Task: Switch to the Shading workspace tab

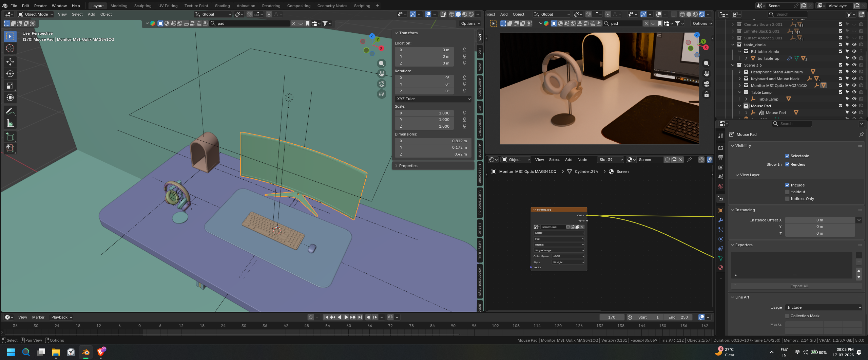Action: [x=222, y=6]
